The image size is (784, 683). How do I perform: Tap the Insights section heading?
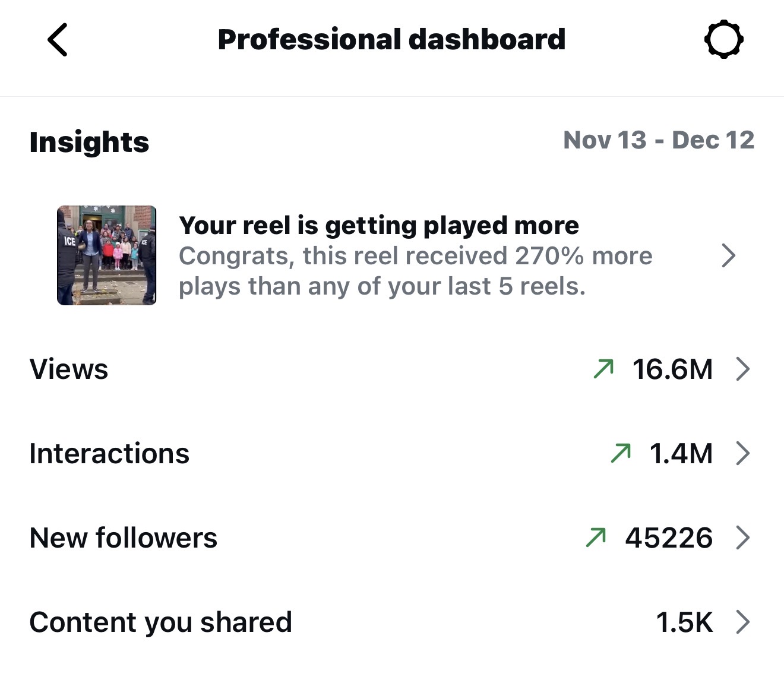tap(89, 142)
